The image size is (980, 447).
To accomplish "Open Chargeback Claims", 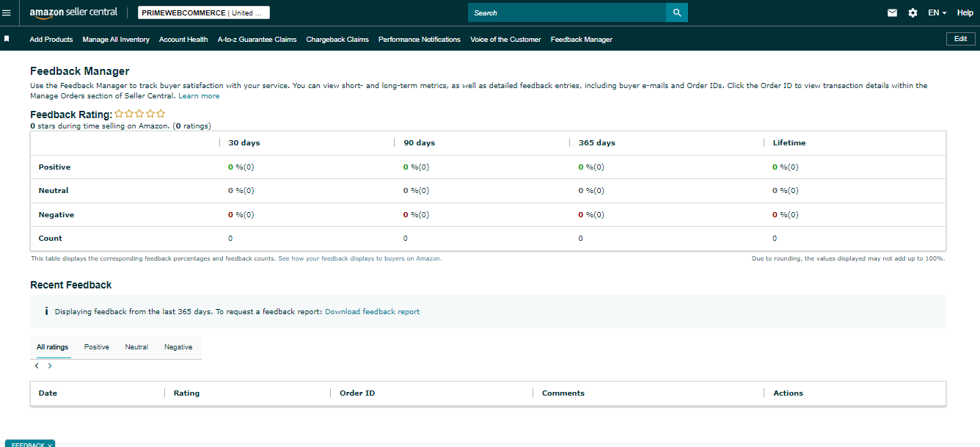I will point(337,40).
